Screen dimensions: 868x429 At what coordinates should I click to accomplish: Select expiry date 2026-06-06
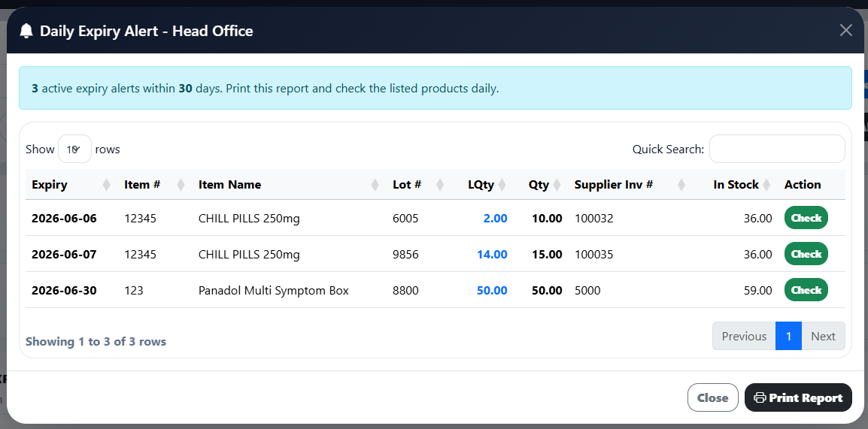pyautogui.click(x=64, y=219)
